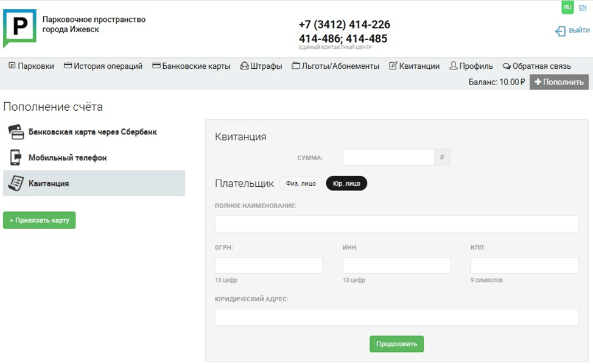Switch language to RU
The height and width of the screenshot is (364, 593).
(x=567, y=7)
